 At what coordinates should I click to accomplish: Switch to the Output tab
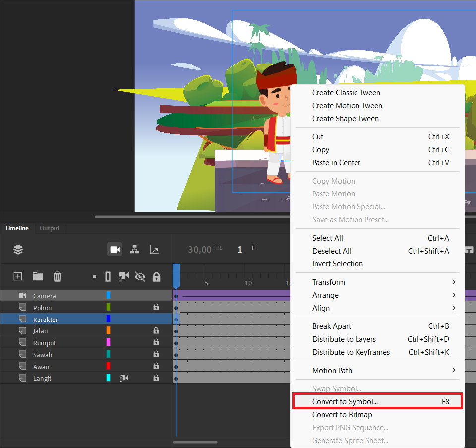coord(50,228)
